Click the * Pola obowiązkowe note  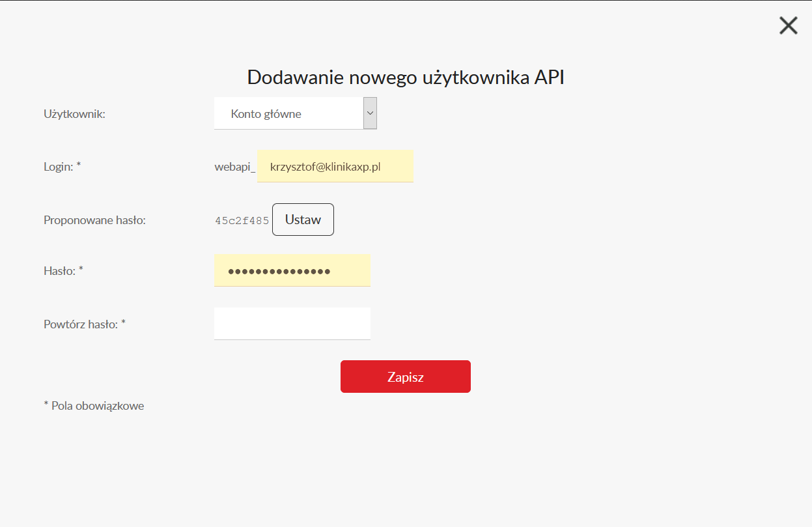tap(94, 406)
